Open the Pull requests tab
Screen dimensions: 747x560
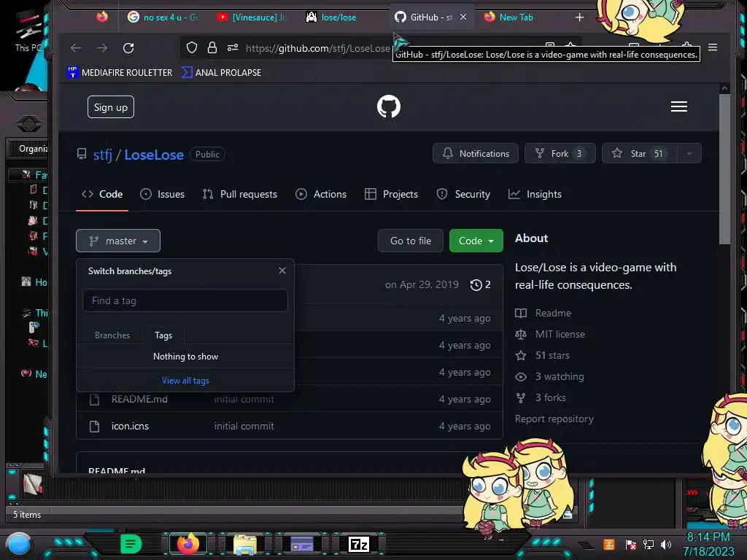(239, 194)
